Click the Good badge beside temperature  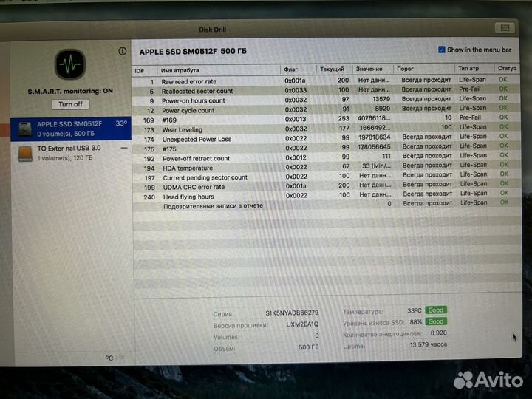436,310
